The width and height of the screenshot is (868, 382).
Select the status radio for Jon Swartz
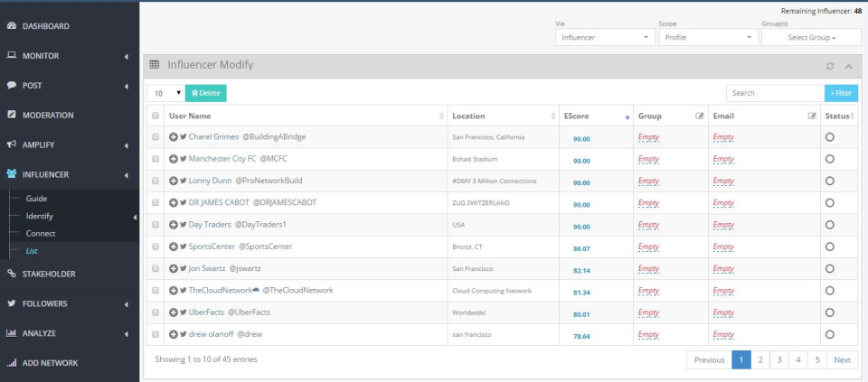click(830, 268)
